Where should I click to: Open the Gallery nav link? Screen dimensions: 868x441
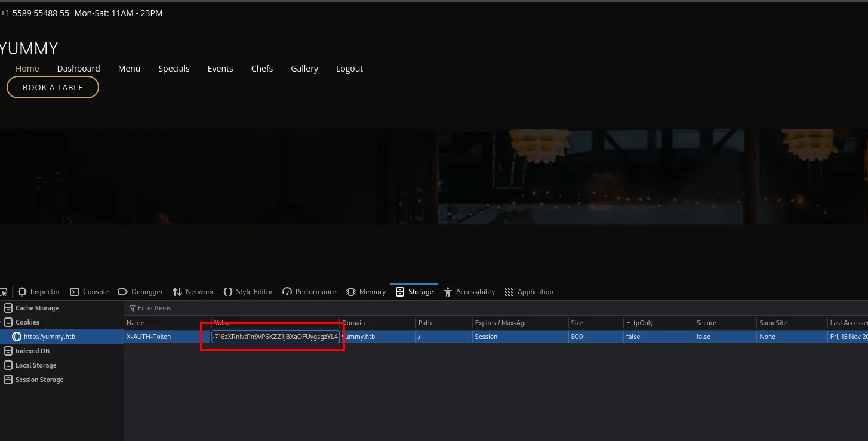304,69
